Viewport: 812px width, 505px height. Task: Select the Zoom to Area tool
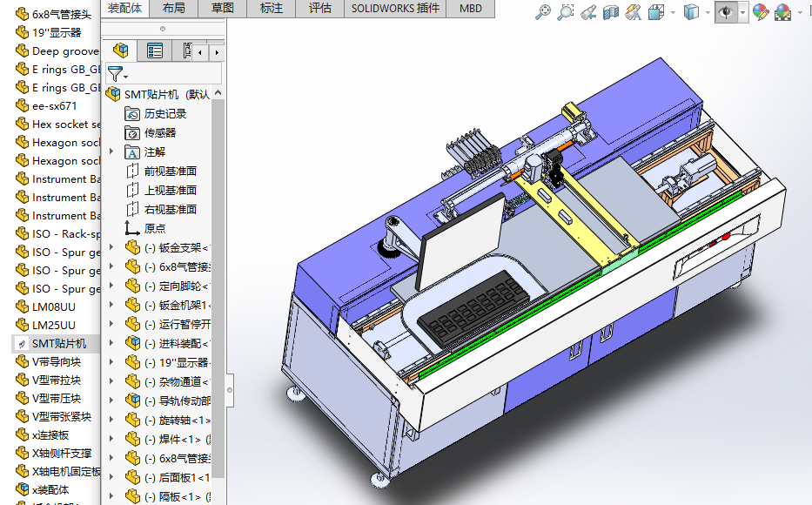coord(566,12)
